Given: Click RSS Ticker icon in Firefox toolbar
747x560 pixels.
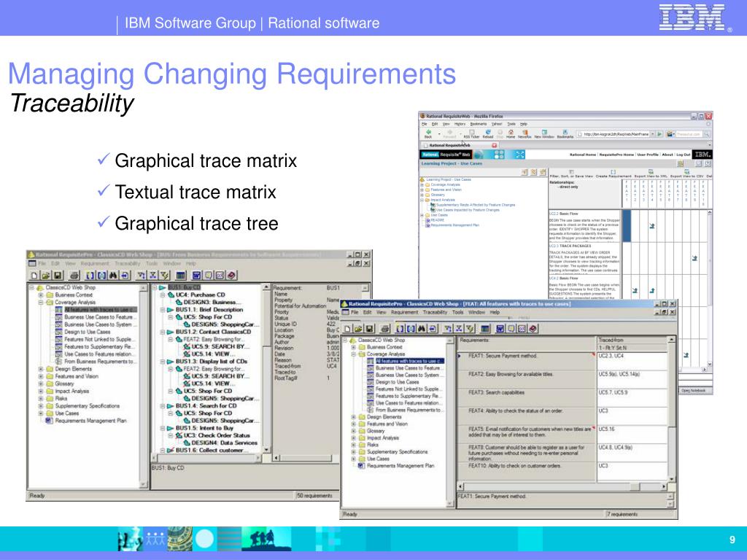Looking at the screenshot, I should click(472, 133).
